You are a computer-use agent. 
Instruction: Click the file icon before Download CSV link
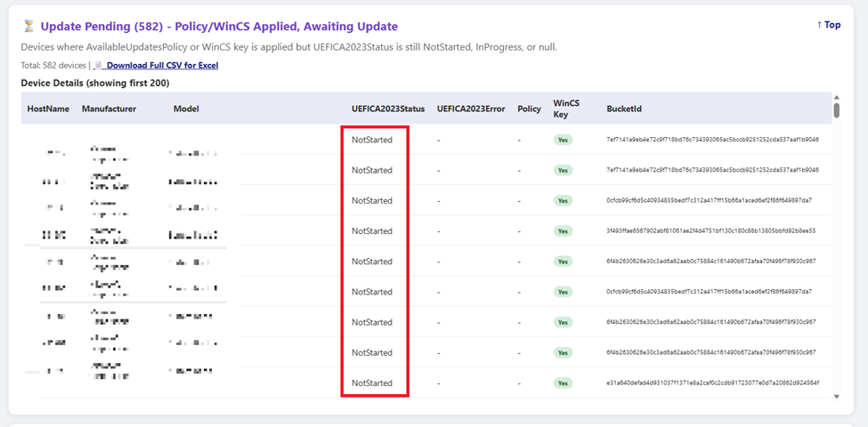coord(99,65)
